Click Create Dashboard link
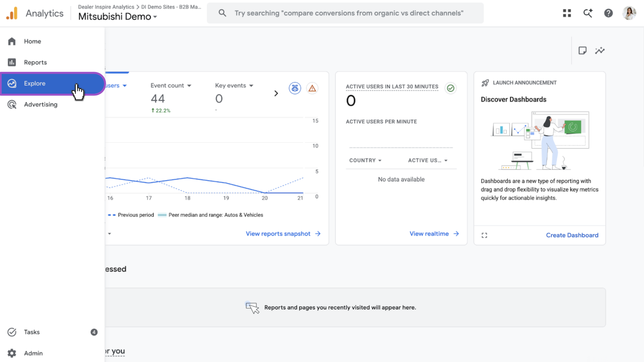644x362 pixels. 572,235
